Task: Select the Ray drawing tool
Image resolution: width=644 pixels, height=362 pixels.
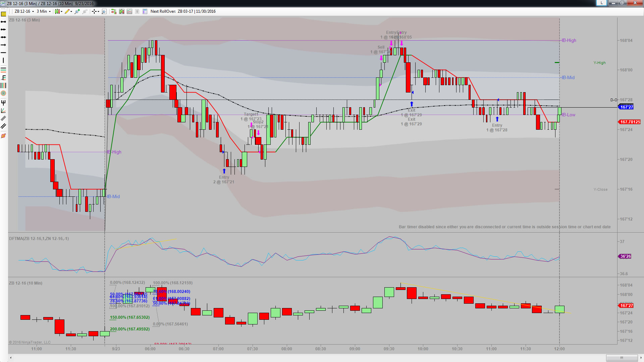Action: (x=3, y=29)
